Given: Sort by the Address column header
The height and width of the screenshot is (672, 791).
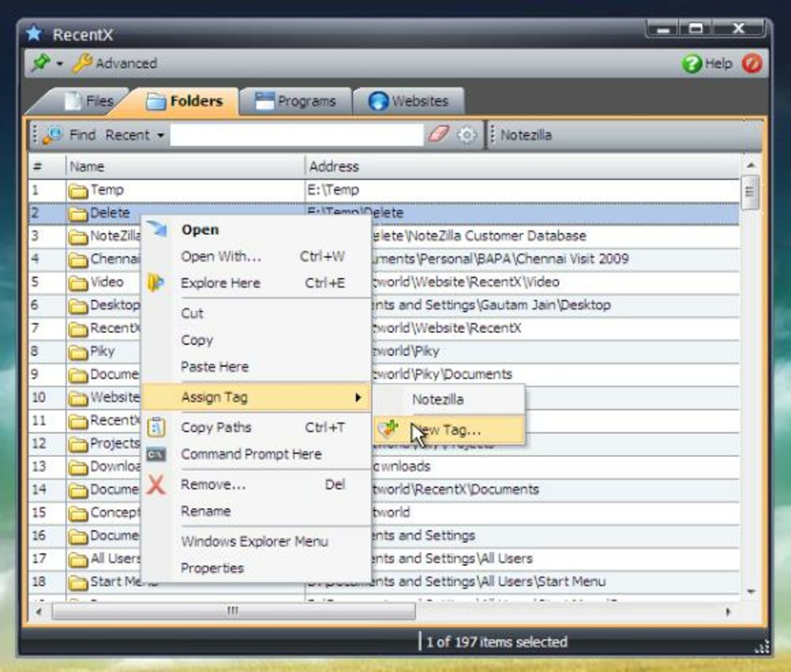Looking at the screenshot, I should point(523,167).
